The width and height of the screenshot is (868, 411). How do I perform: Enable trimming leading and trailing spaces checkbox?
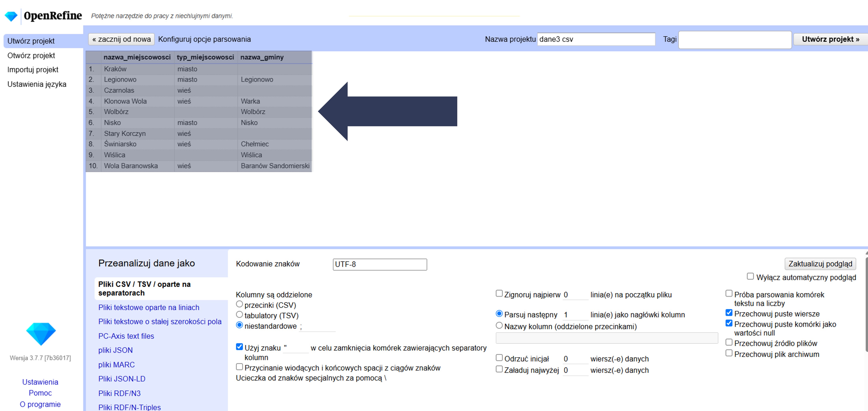(x=239, y=366)
